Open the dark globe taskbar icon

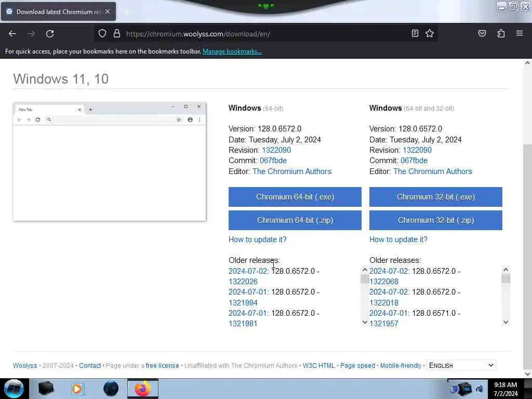[x=111, y=389]
